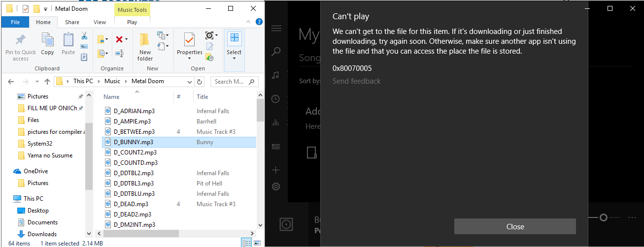644x247 pixels.
Task: Click the plus new playlist icon in Groove
Action: pos(276,170)
